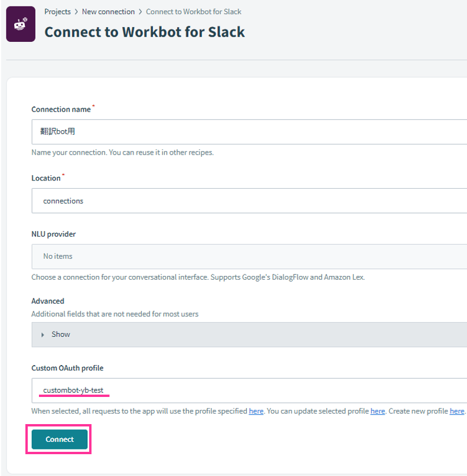Click the Custom OAuth profile label
The image size is (467, 476).
click(x=67, y=368)
